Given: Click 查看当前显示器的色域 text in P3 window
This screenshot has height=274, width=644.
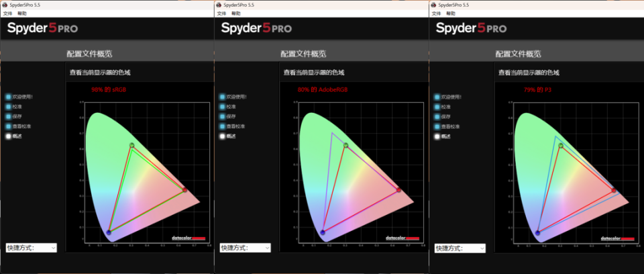Looking at the screenshot, I should pos(529,73).
